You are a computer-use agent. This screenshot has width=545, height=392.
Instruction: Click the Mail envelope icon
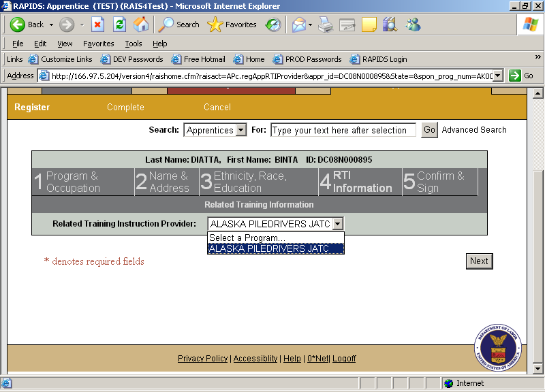299,24
